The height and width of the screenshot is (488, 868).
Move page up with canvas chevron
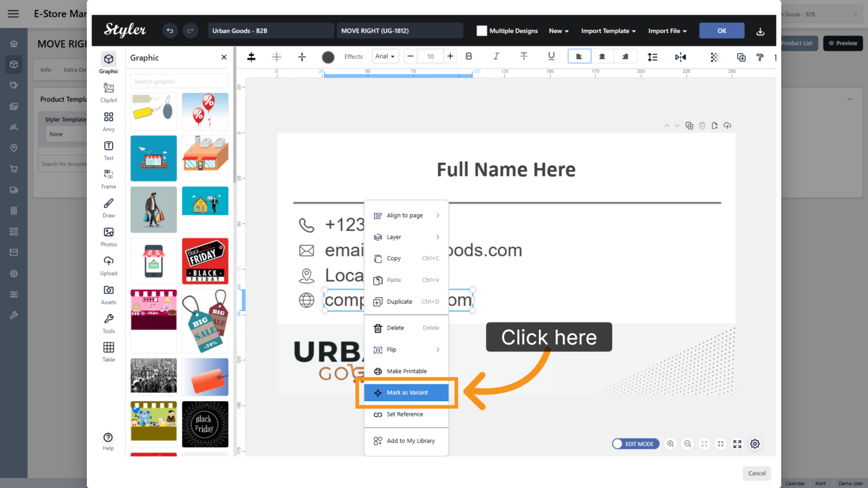tap(667, 125)
